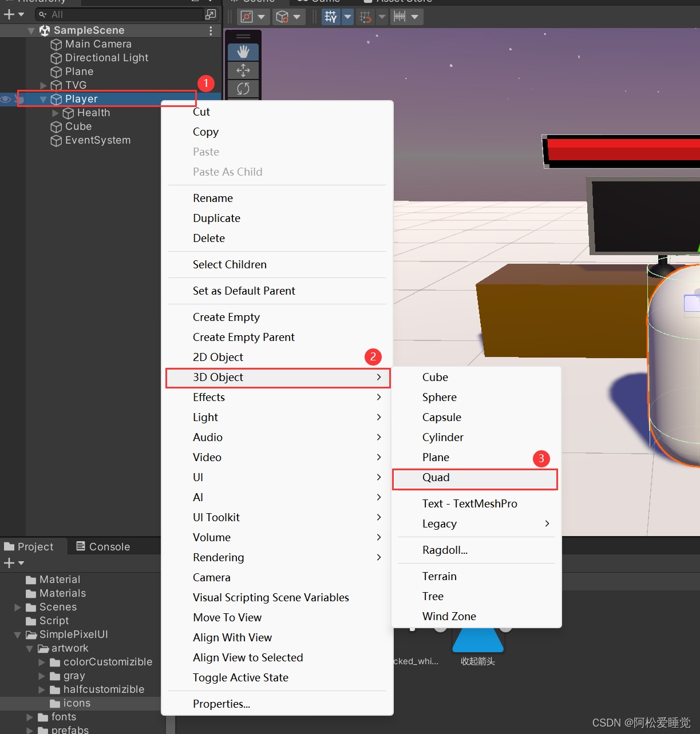The width and height of the screenshot is (700, 734).
Task: Click the SampleScene options kebab icon
Action: [x=211, y=30]
